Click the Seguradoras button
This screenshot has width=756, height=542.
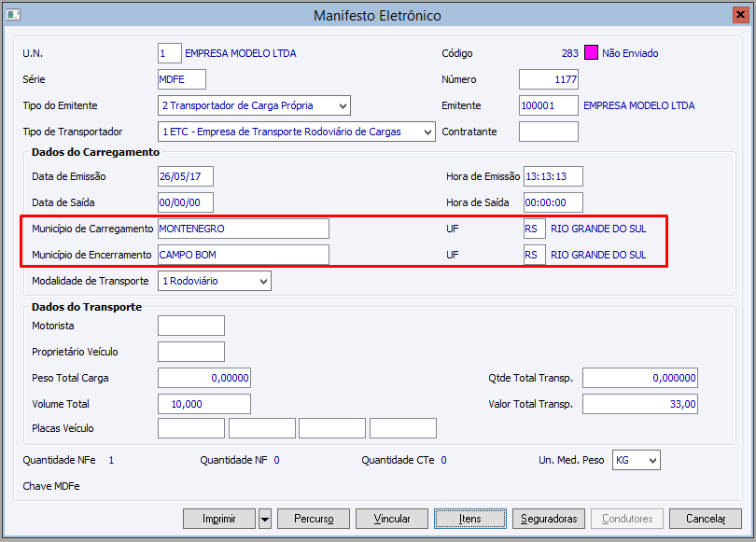(x=550, y=519)
